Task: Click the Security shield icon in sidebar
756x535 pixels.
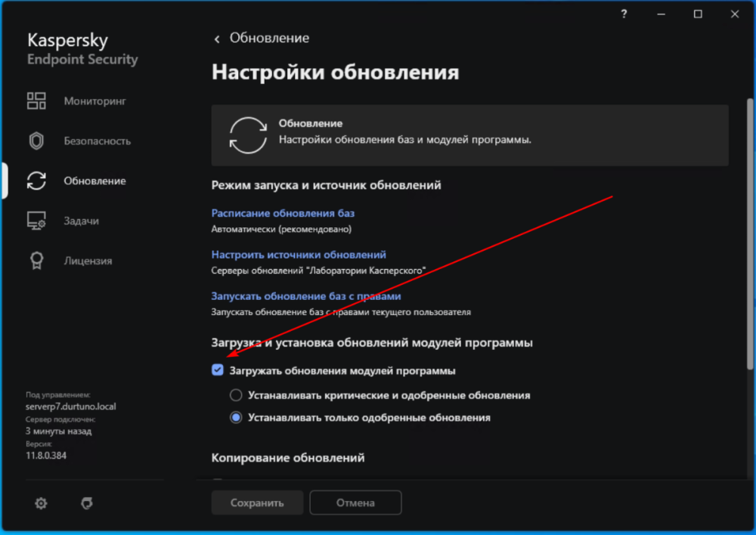Action: coord(36,141)
